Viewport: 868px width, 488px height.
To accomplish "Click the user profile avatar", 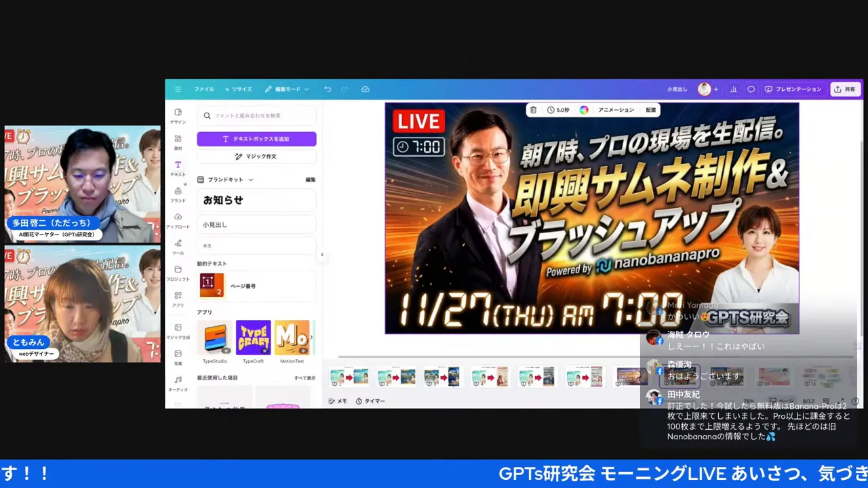I will [704, 89].
